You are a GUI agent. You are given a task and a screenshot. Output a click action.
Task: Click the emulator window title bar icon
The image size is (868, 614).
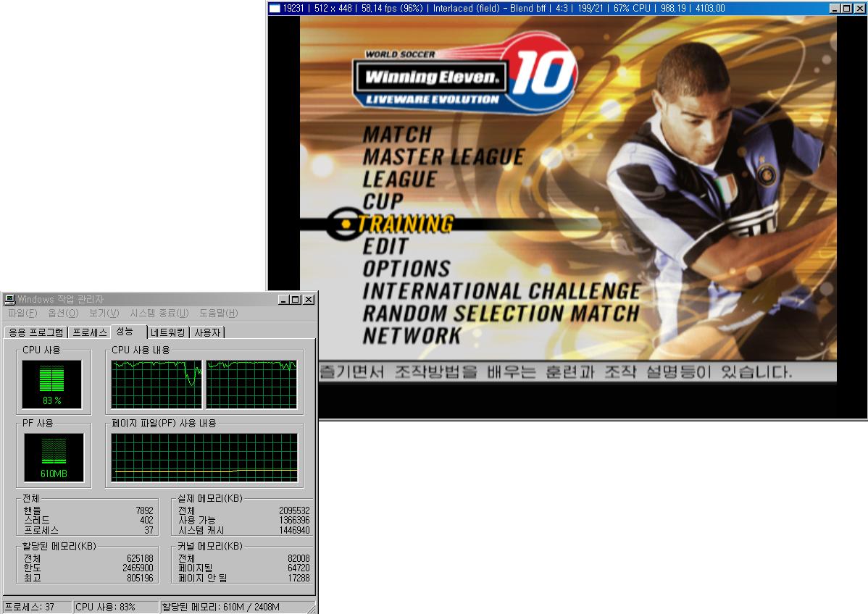click(275, 8)
